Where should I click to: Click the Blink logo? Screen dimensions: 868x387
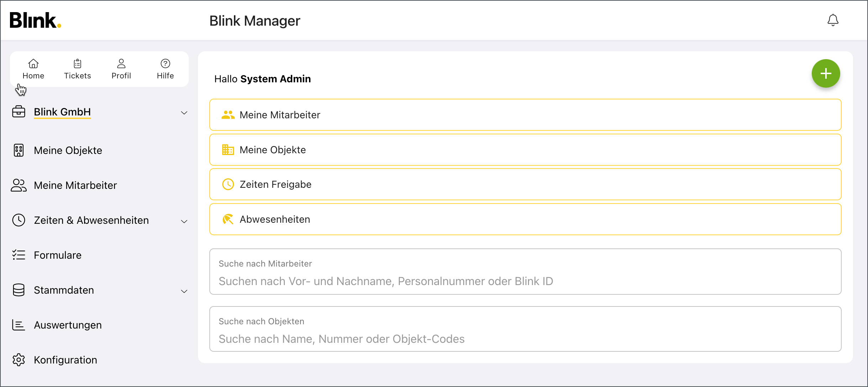click(x=35, y=20)
